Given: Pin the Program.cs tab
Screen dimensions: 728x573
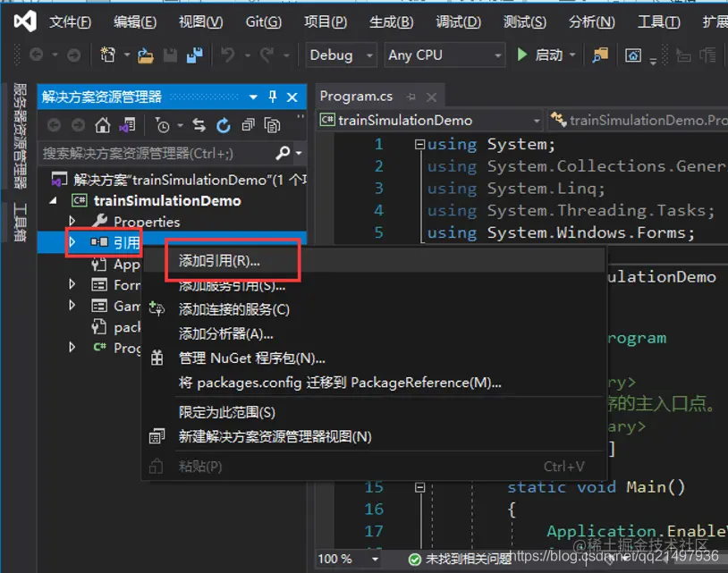Looking at the screenshot, I should tap(411, 97).
